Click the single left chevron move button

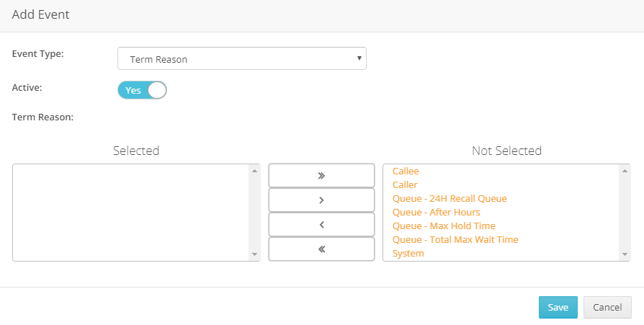tap(321, 224)
